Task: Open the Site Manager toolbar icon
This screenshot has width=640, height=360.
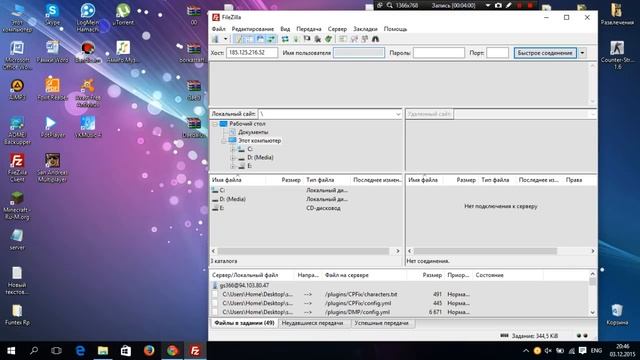Action: click(x=215, y=39)
